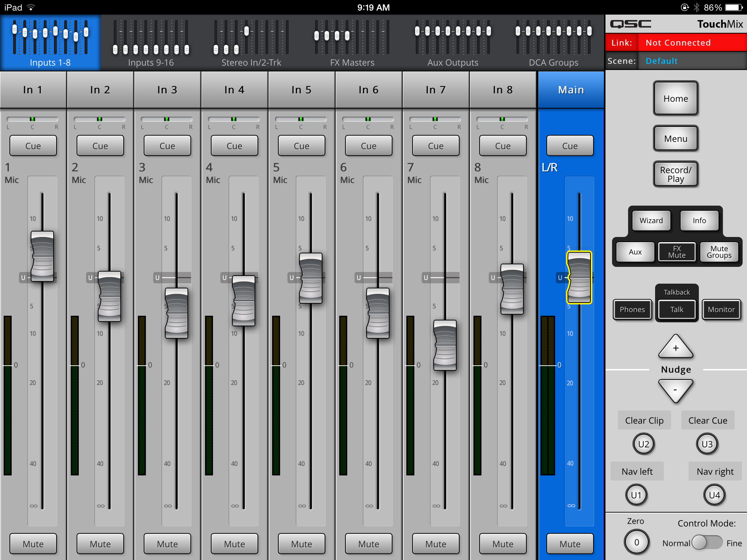
Task: Enable Talkback Talk
Action: pyautogui.click(x=677, y=309)
